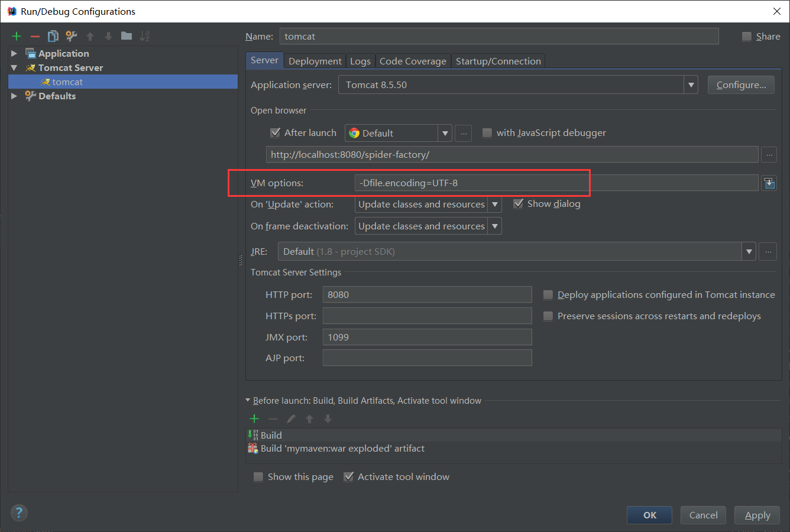Click the HTTPs port field
The image size is (790, 532).
coord(428,316)
